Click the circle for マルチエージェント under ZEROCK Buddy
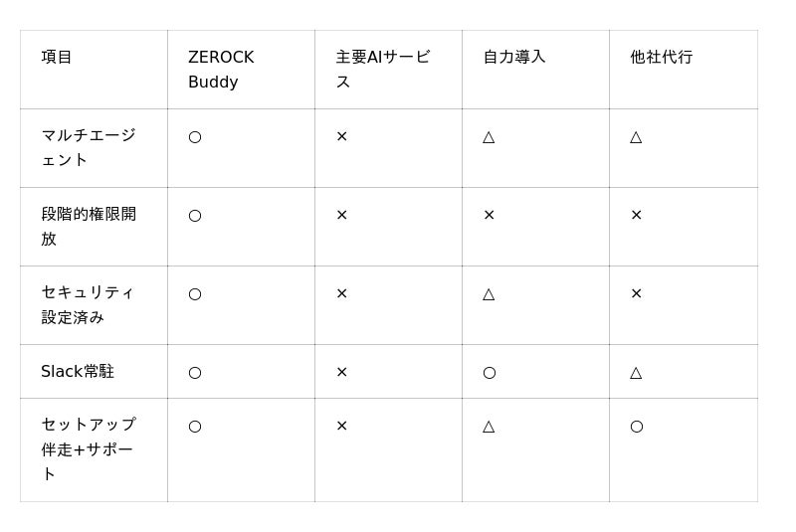Image resolution: width=796 pixels, height=532 pixels. point(195,137)
